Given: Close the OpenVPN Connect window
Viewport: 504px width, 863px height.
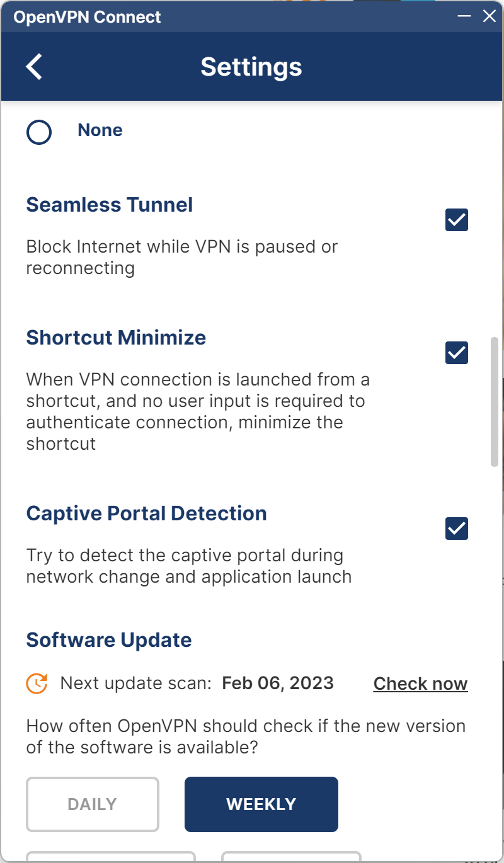Looking at the screenshot, I should click(490, 16).
